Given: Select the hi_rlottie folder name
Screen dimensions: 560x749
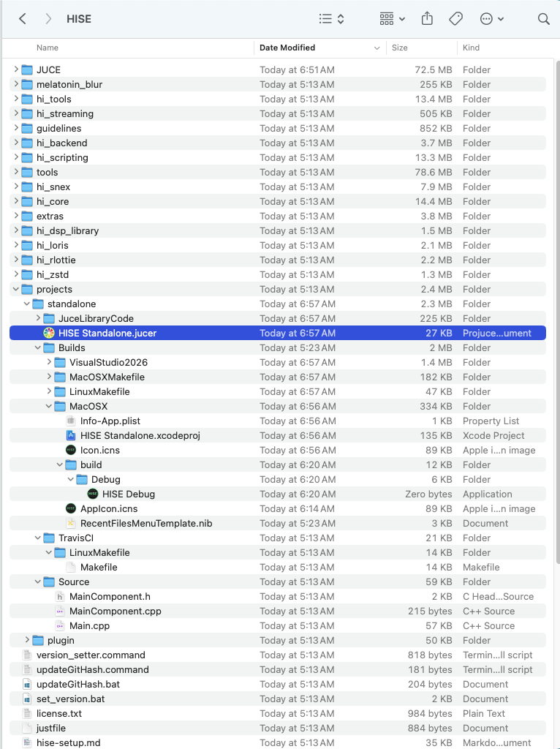Looking at the screenshot, I should pos(56,260).
